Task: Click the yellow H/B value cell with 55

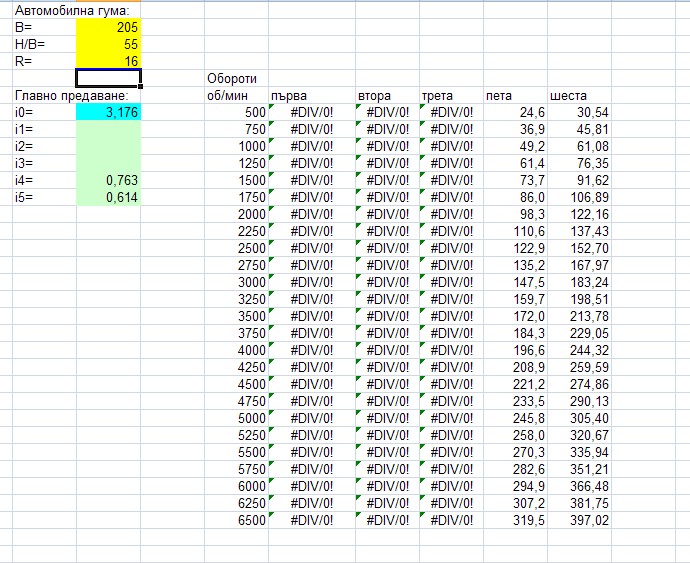Action: (x=108, y=44)
